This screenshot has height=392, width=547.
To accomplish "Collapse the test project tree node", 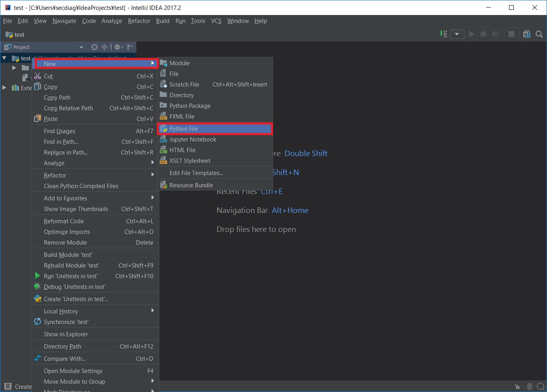I will (x=4, y=58).
